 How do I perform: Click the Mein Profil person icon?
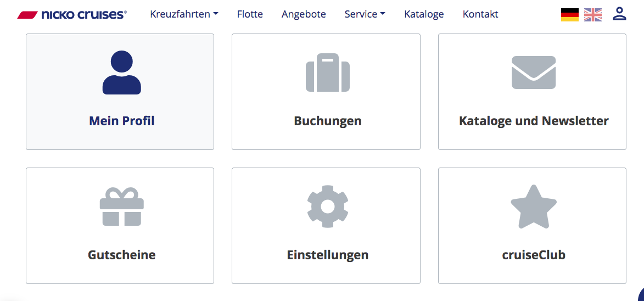121,72
